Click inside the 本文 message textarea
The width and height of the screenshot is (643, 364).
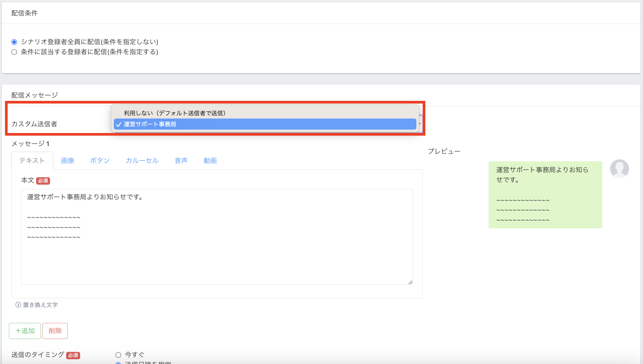pos(217,253)
